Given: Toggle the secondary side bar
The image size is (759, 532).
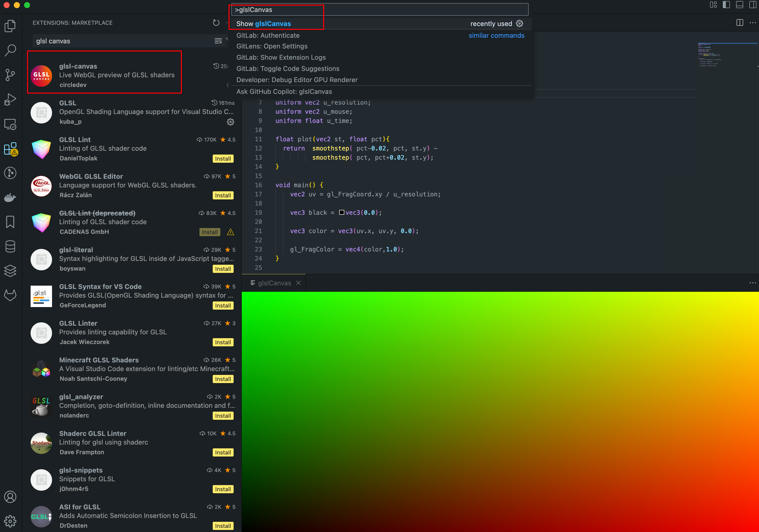Looking at the screenshot, I should 753,5.
